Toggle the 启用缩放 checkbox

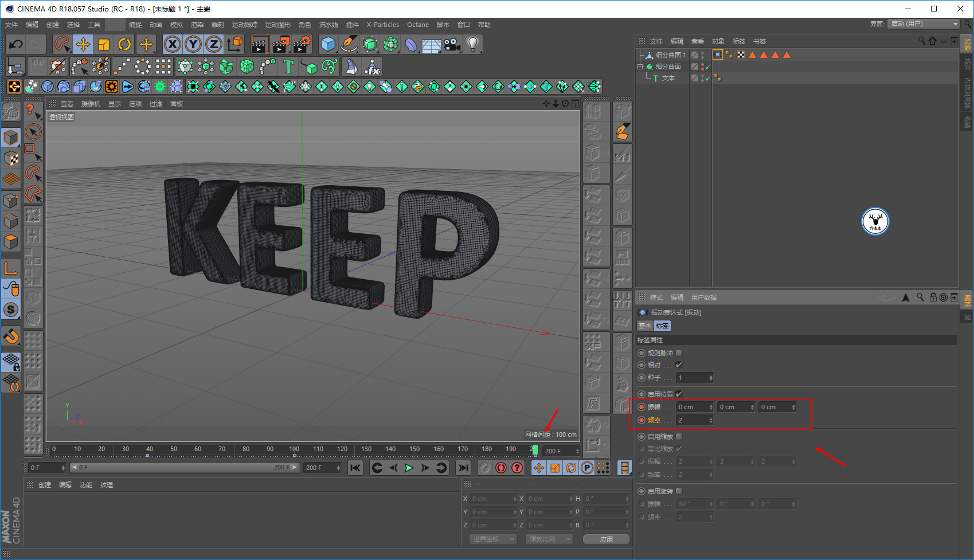(679, 437)
